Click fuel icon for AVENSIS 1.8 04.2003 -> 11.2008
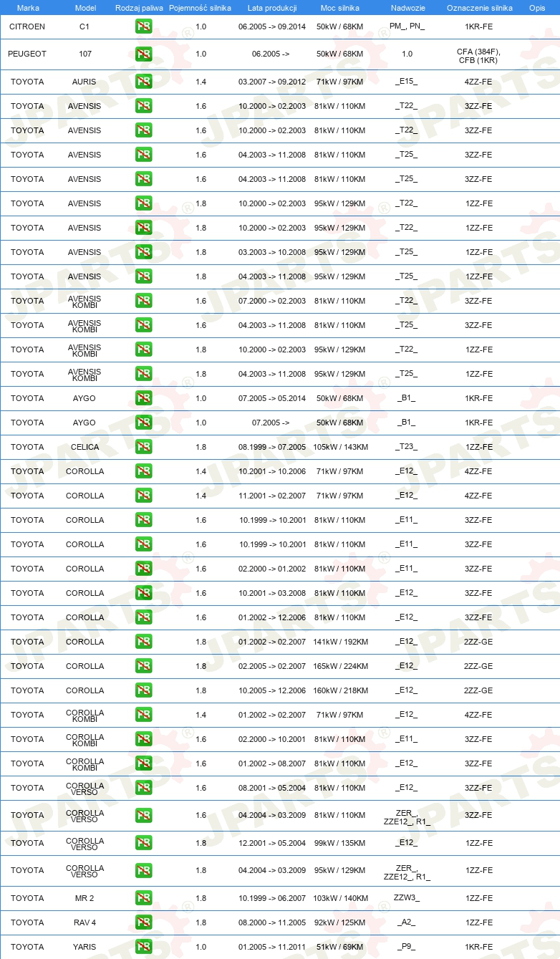Viewport: 560px width, 959px height. click(143, 276)
